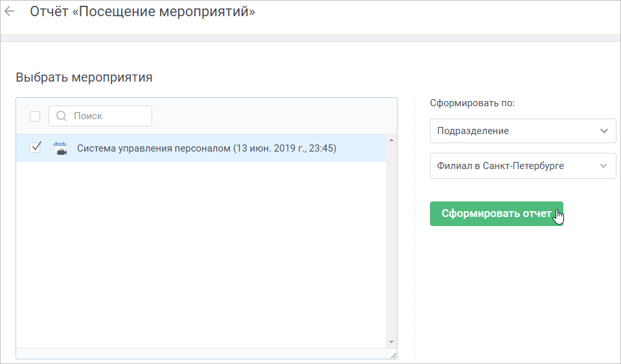Select the Система управления персоналом event name text
This screenshot has height=364, width=621.
click(x=207, y=148)
